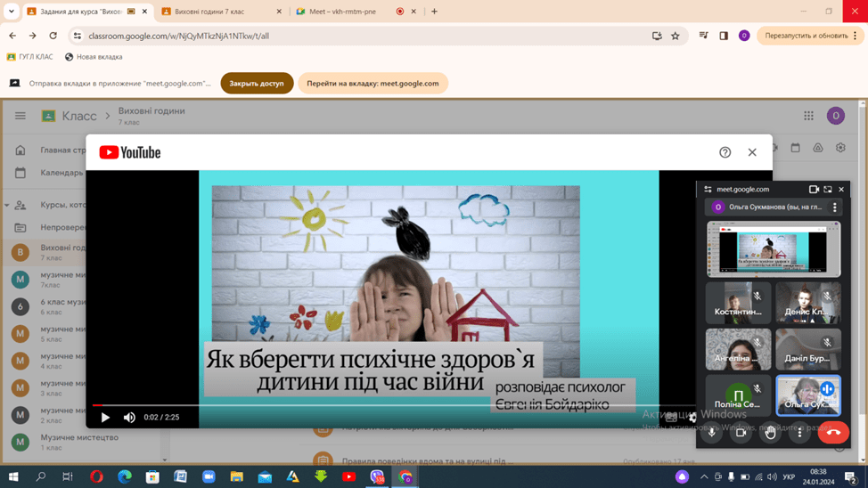The image size is (868, 488).
Task: Open Meet mini window site settings icon
Action: tap(708, 189)
